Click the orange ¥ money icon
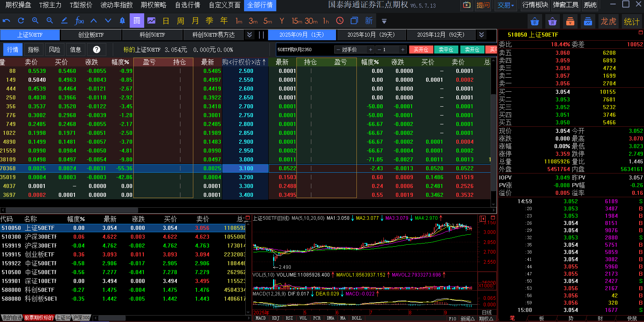 [x=570, y=21]
